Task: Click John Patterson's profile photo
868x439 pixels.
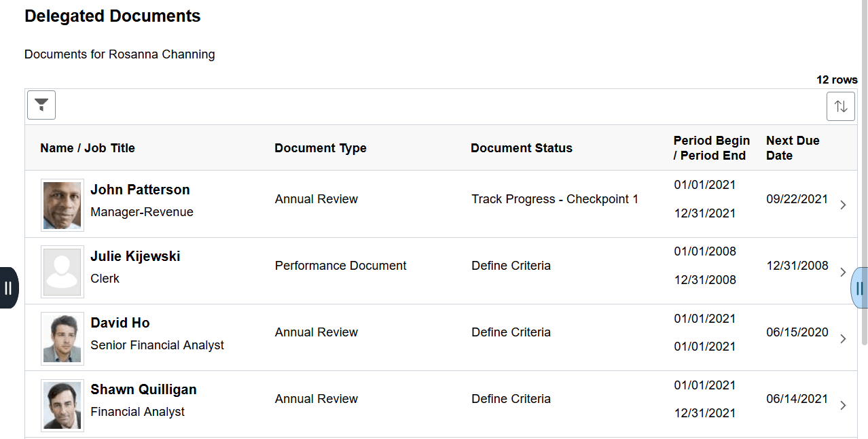Action: [62, 205]
